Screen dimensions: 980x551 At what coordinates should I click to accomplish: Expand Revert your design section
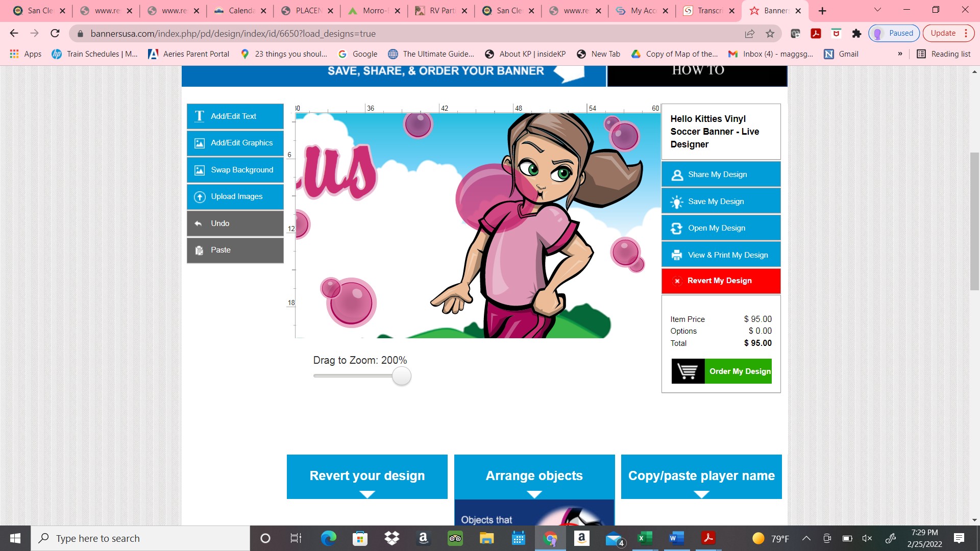coord(367,477)
